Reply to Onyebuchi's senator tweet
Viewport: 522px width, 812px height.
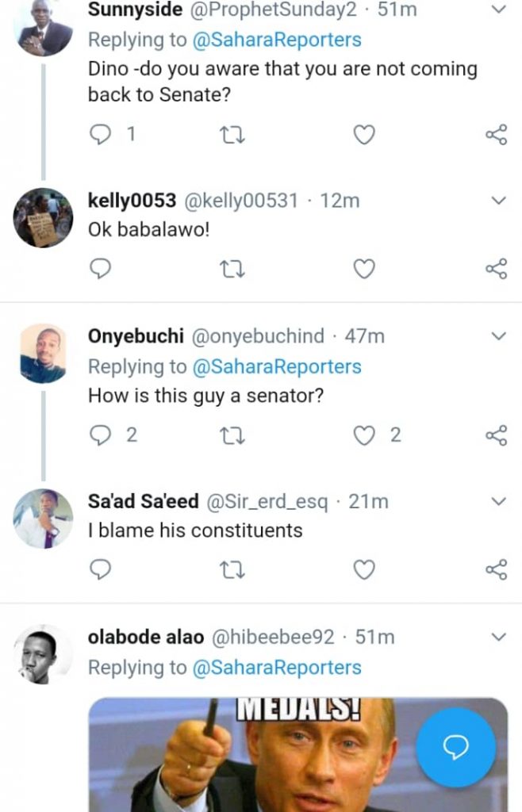coord(101,435)
